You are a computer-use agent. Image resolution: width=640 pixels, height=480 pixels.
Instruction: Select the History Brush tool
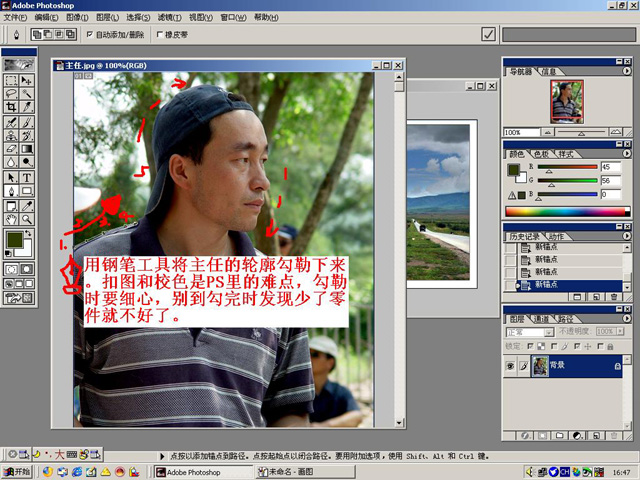click(27, 136)
